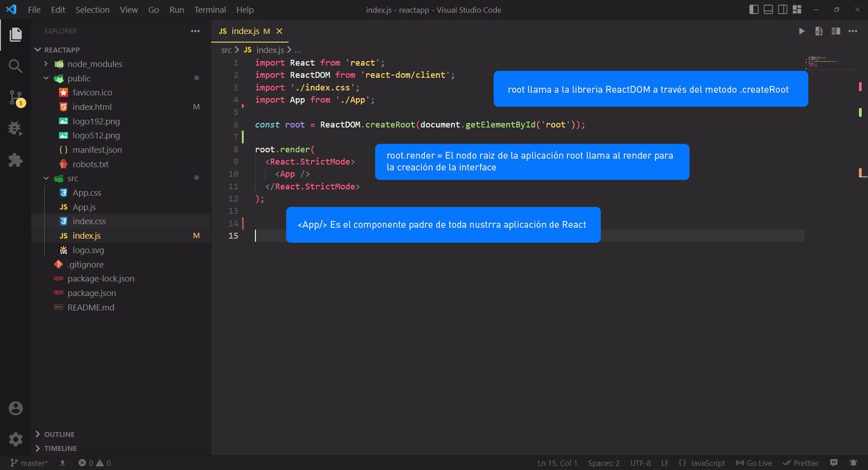The height and width of the screenshot is (470, 868).
Task: Close the index.js editor tab
Action: pyautogui.click(x=279, y=31)
